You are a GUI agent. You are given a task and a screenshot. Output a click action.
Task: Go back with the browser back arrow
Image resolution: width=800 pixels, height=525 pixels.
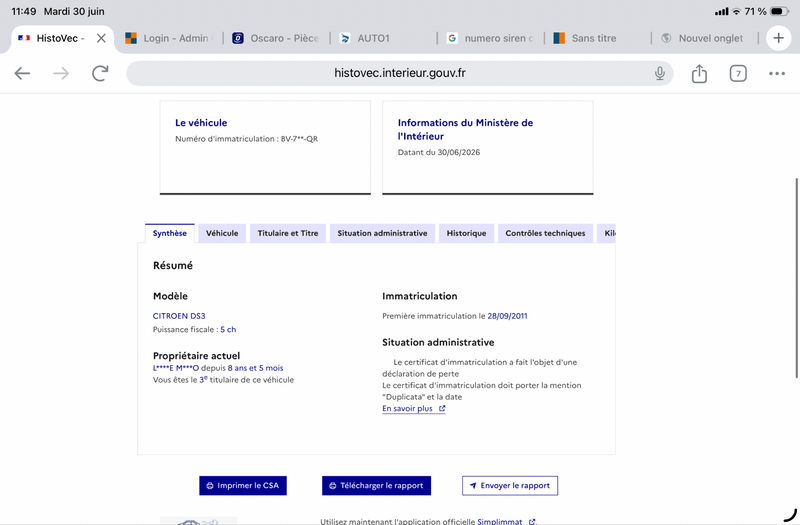22,73
